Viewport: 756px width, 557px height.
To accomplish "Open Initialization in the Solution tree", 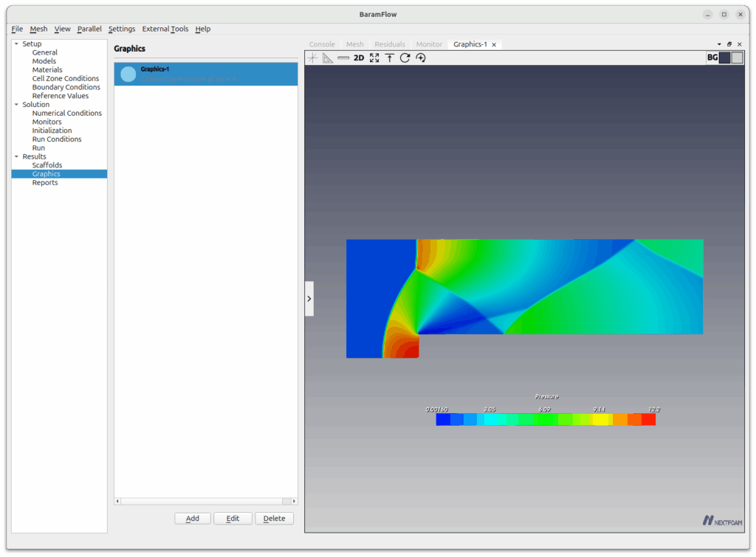I will click(52, 131).
